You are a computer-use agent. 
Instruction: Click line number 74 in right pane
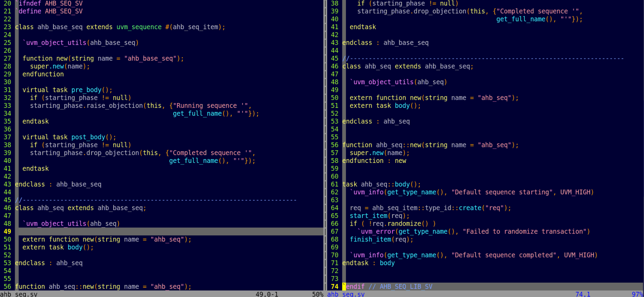tap(335, 286)
